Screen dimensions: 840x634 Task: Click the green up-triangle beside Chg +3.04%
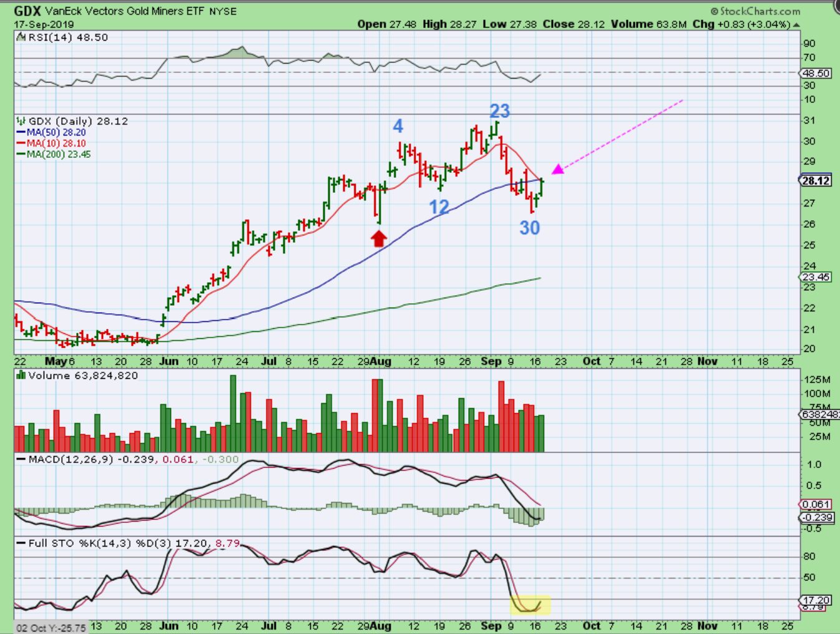click(x=796, y=25)
